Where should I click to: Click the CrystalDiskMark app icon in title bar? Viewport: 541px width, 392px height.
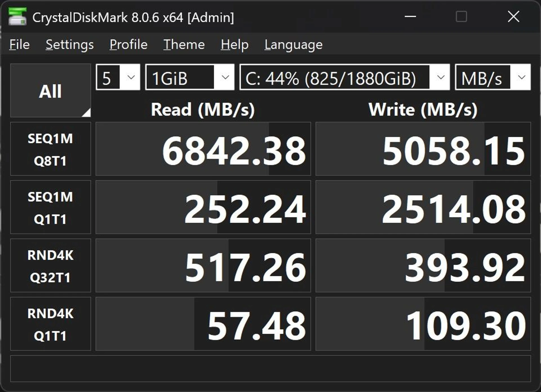17,16
